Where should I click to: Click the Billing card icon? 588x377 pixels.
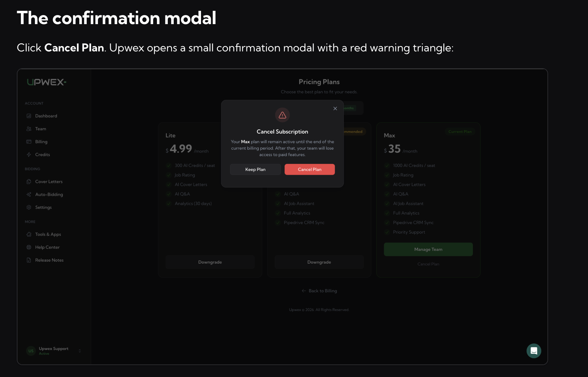29,142
